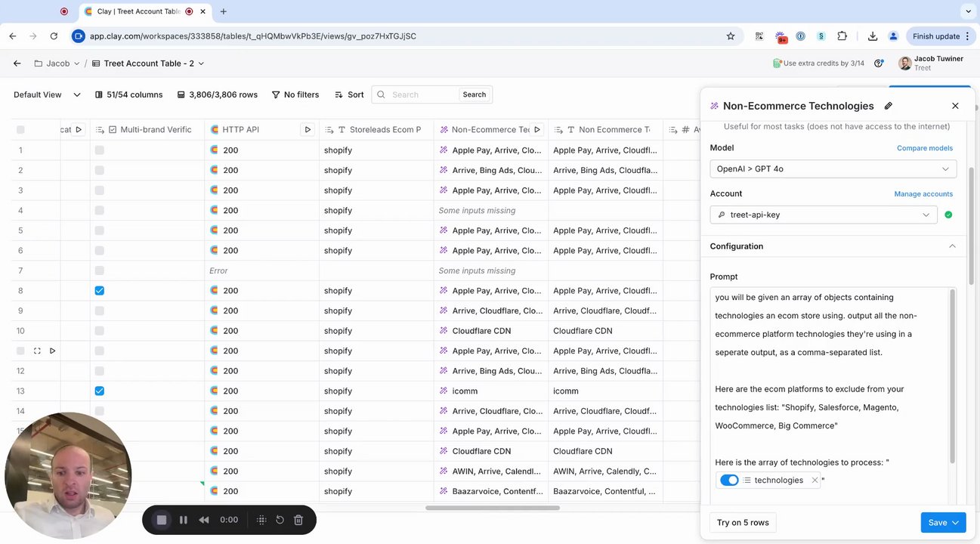
Task: Click the dotted grid icon in recording bar
Action: (261, 520)
